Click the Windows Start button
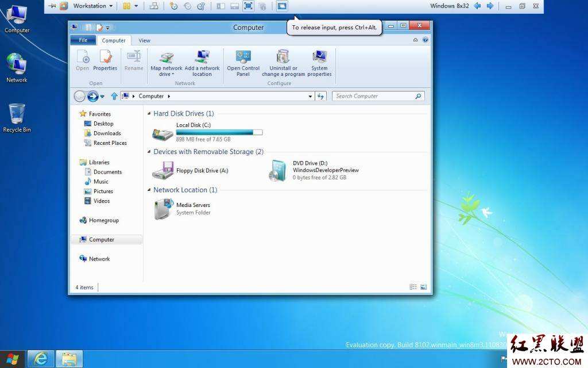The image size is (588, 368). pyautogui.click(x=12, y=359)
